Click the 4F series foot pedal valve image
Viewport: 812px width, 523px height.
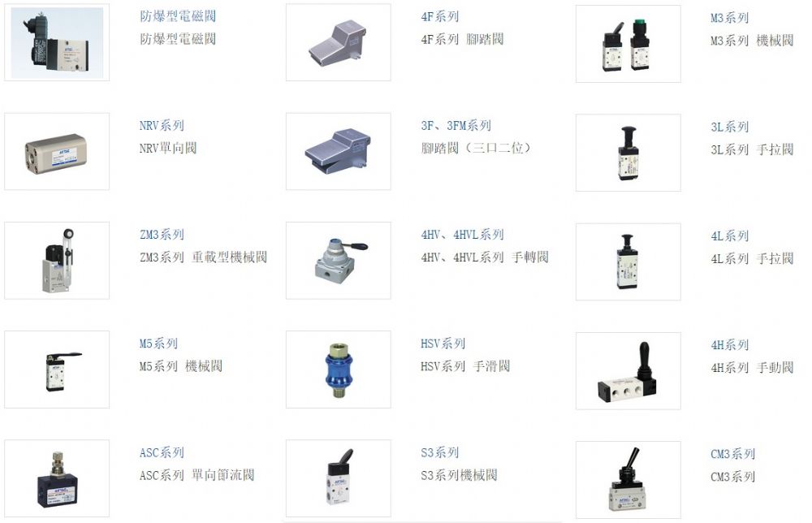pos(338,42)
